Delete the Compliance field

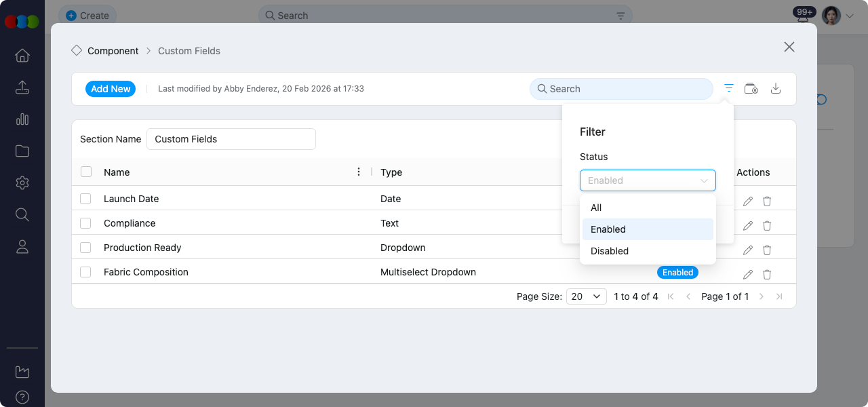pos(767,226)
